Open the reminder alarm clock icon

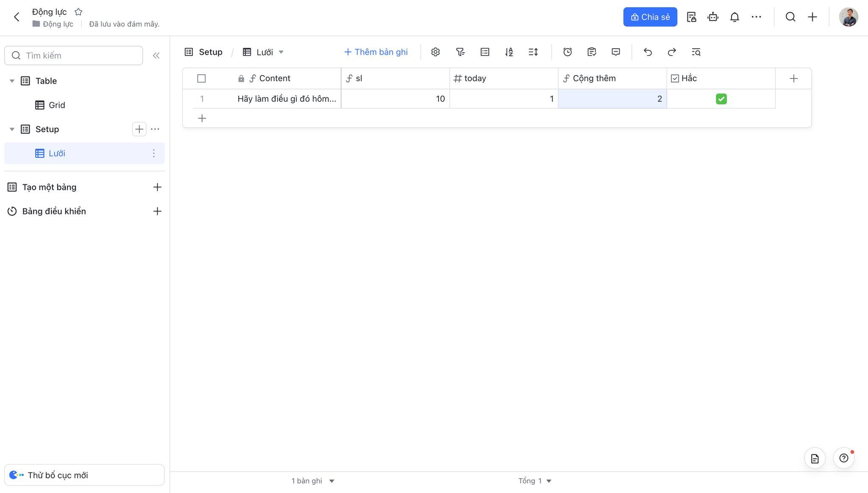568,52
